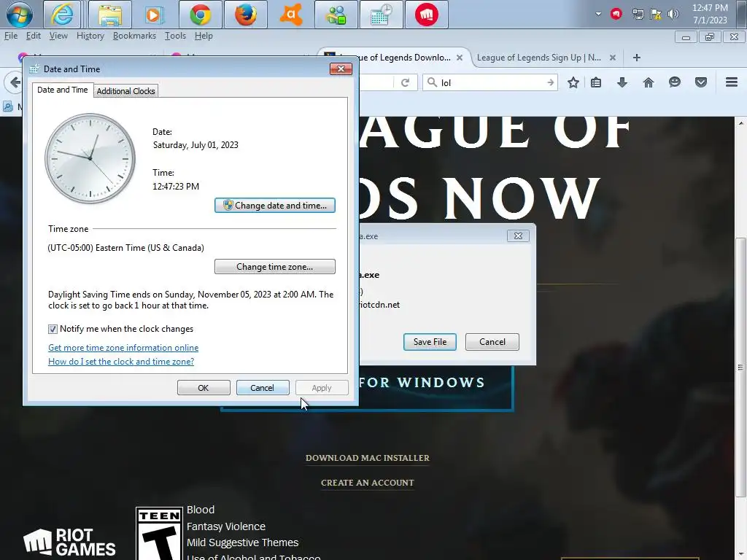Screen dimensions: 747x560
Task: Open Google Chrome from taskbar
Action: tap(201, 15)
